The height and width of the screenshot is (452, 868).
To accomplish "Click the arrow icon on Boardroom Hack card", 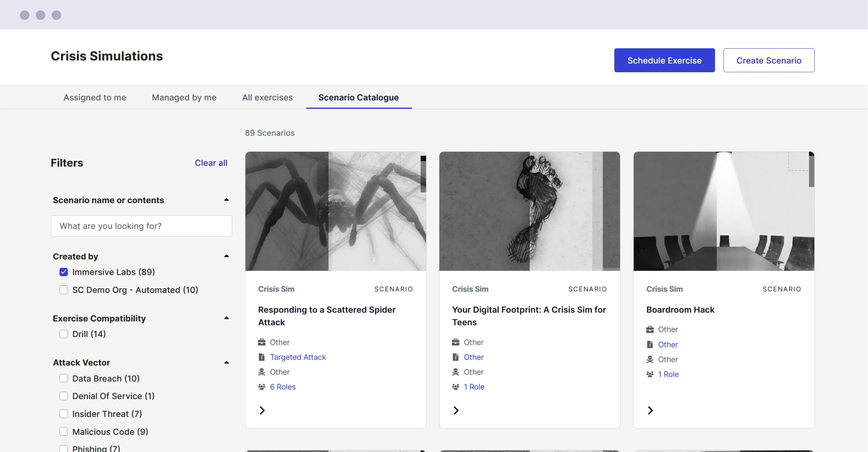I will (650, 410).
